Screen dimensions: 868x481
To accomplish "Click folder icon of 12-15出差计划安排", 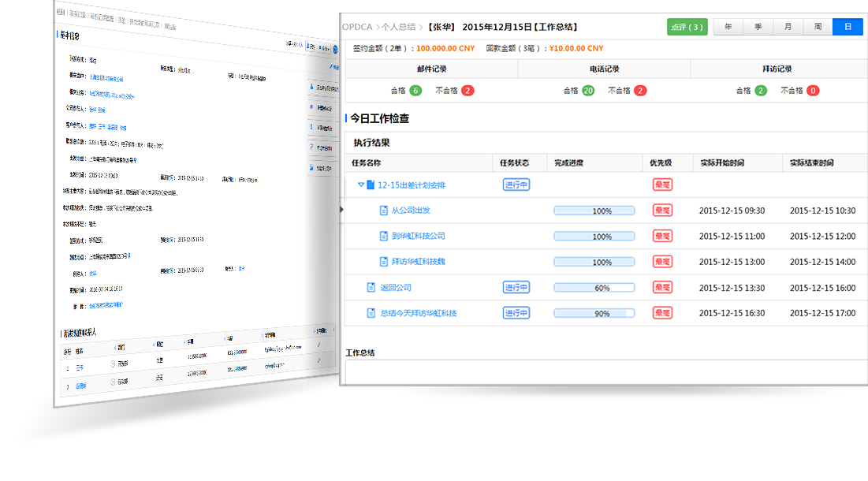I will click(371, 185).
